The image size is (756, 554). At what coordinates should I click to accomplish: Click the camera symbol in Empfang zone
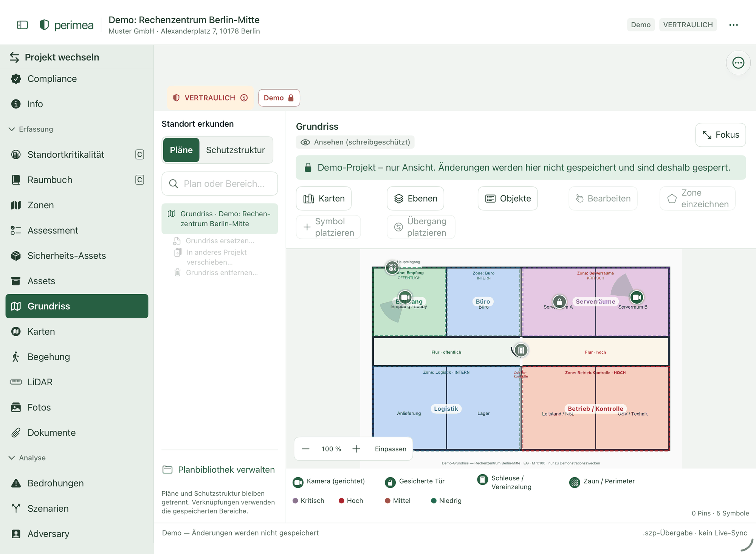(x=405, y=297)
